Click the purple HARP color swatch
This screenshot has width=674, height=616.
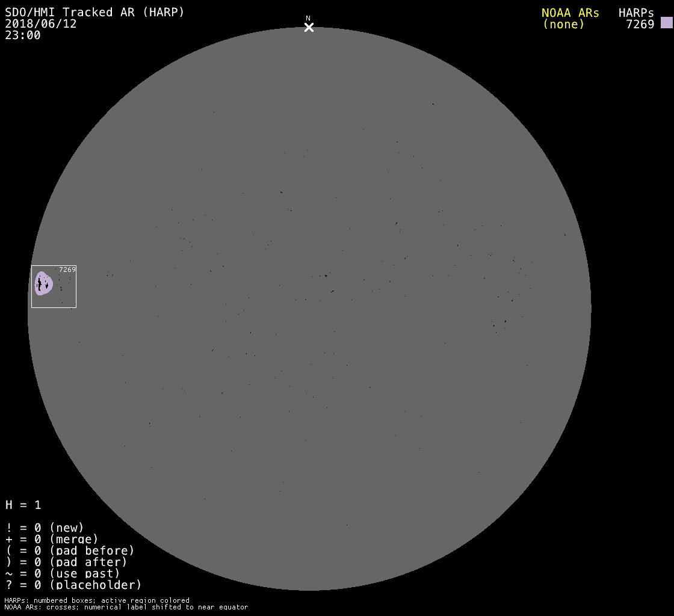pos(666,23)
